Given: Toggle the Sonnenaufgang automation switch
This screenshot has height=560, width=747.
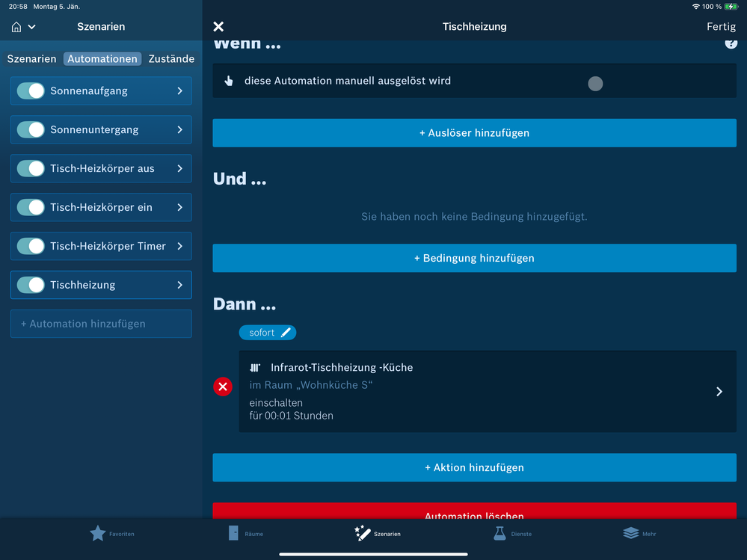Looking at the screenshot, I should (31, 91).
